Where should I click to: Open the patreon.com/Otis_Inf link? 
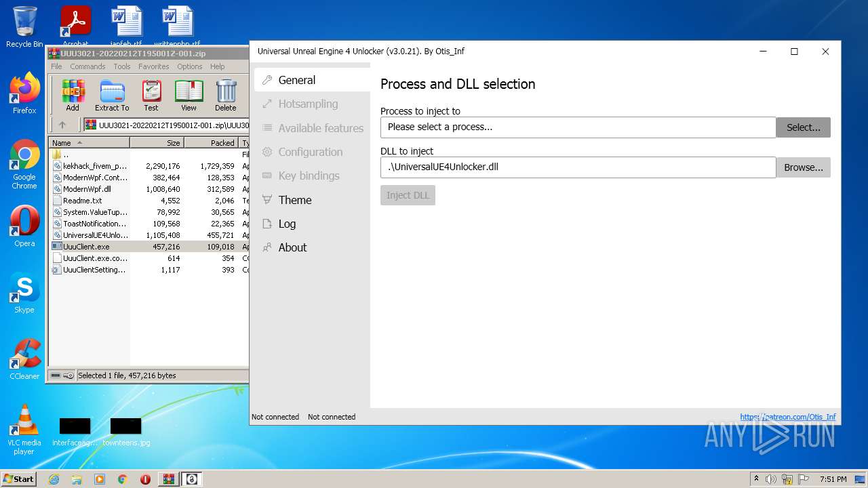(788, 417)
